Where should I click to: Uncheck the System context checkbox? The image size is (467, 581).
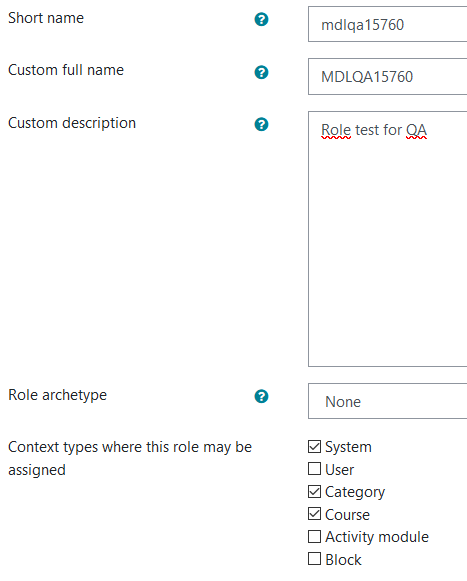(314, 446)
